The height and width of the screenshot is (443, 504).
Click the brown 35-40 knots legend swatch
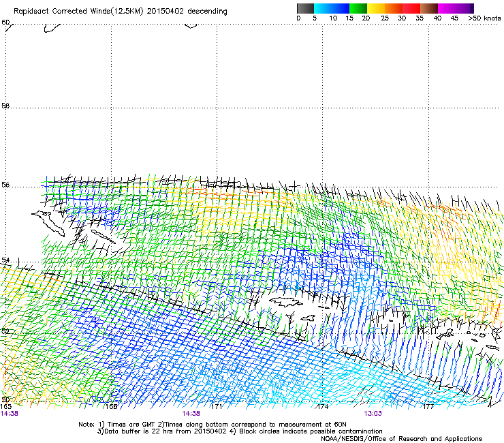429,8
